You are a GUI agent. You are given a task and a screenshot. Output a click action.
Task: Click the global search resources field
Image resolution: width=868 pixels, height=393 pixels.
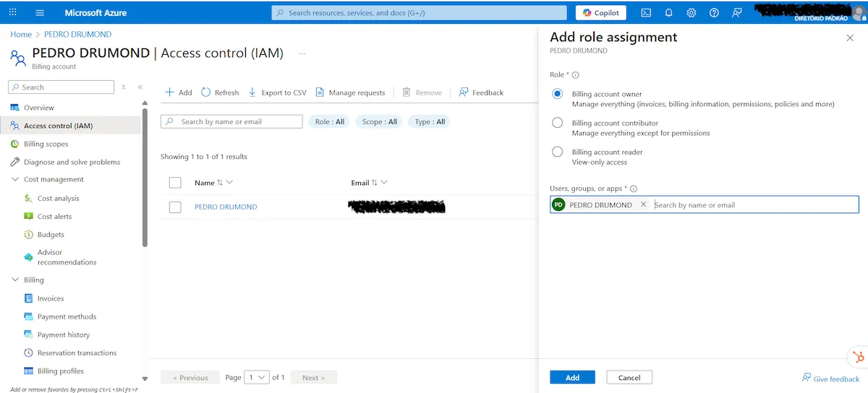tap(420, 12)
